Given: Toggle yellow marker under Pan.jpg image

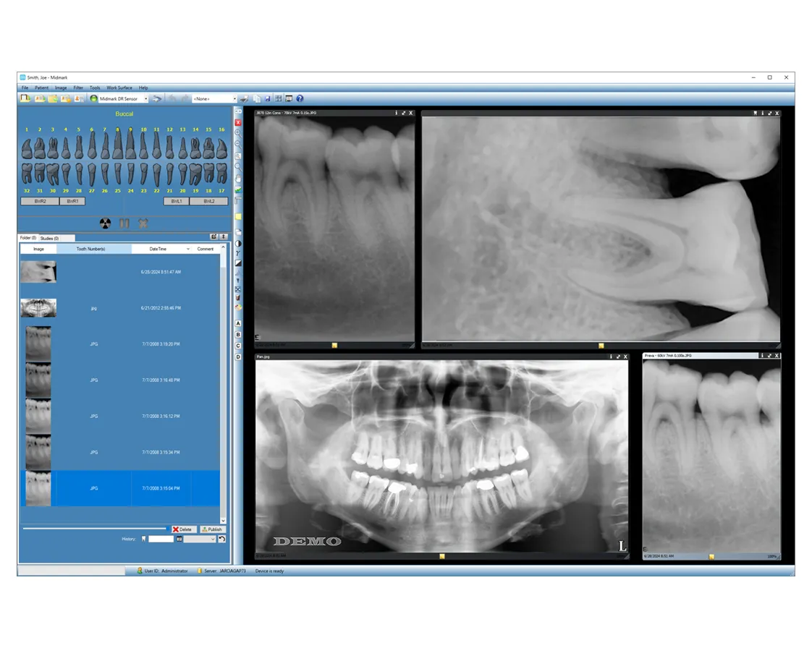Looking at the screenshot, I should point(441,556).
